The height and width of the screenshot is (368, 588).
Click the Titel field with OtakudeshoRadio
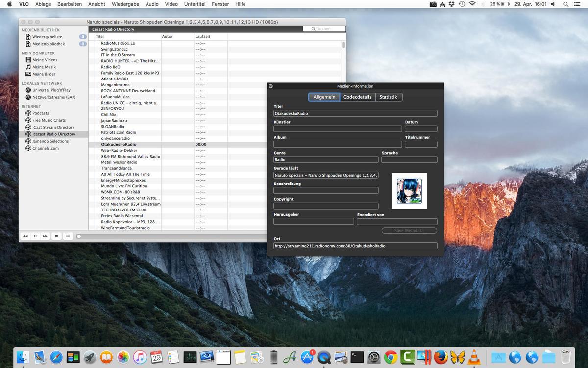pyautogui.click(x=355, y=113)
